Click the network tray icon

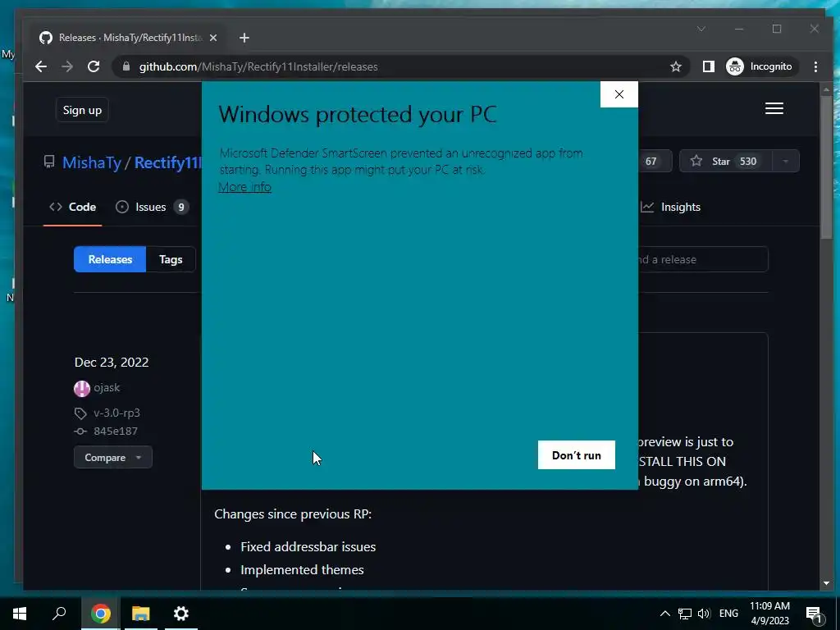coord(685,614)
